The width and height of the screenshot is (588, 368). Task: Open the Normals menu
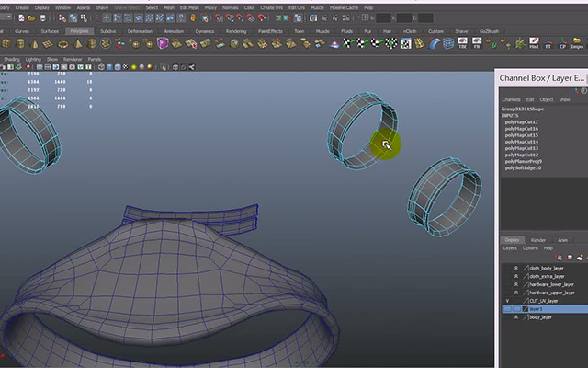pos(231,7)
